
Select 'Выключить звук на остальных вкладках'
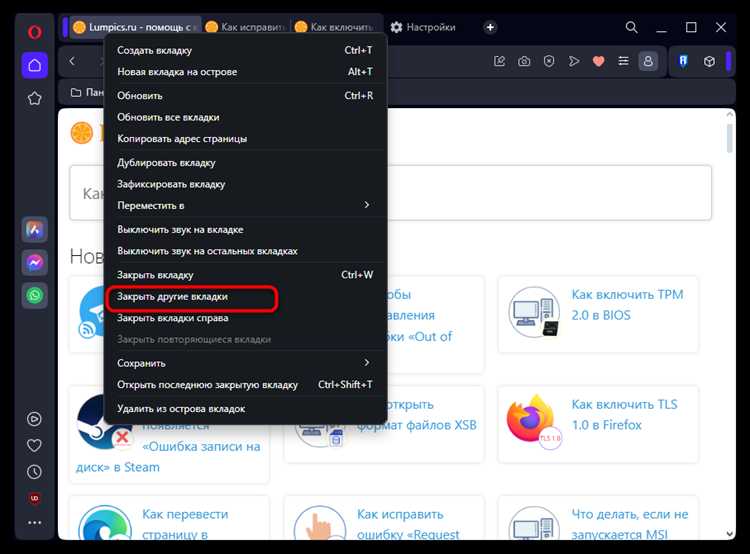tap(245, 251)
